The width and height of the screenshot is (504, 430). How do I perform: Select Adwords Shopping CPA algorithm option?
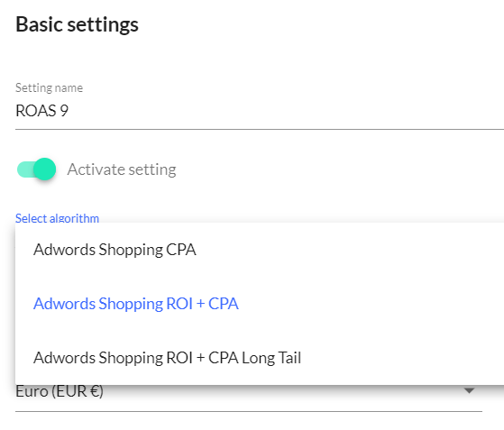[x=260, y=250]
